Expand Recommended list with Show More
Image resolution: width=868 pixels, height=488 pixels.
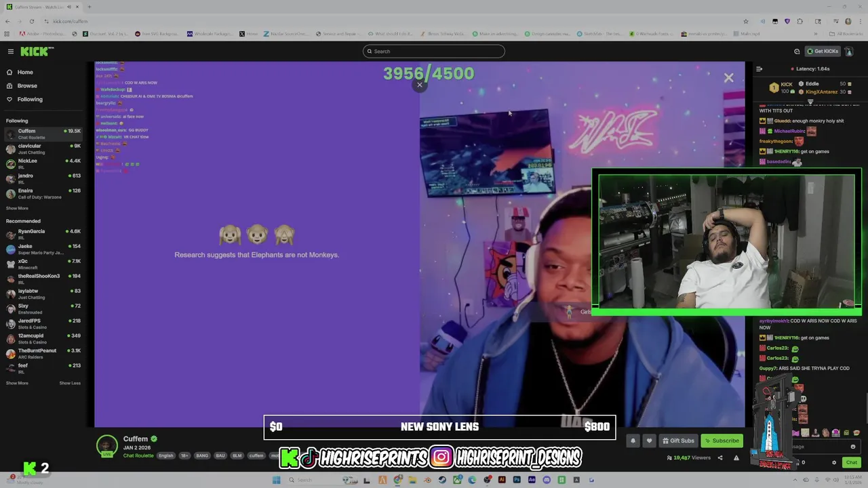coord(17,383)
